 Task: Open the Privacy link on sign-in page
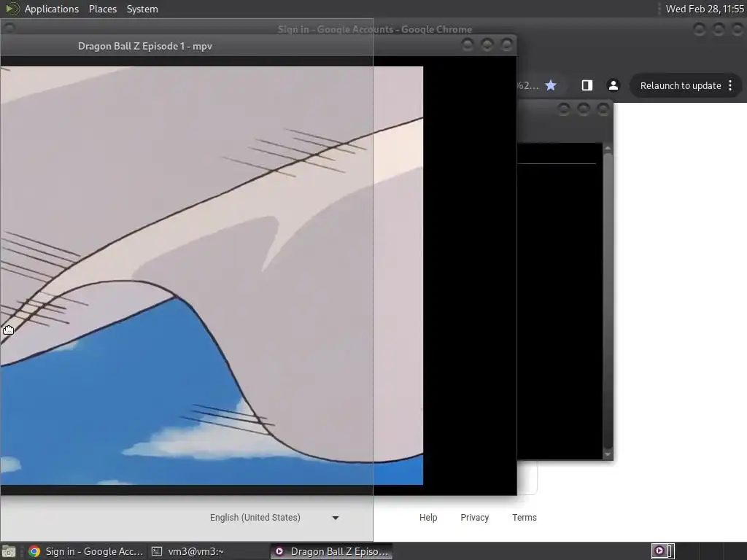coord(474,518)
